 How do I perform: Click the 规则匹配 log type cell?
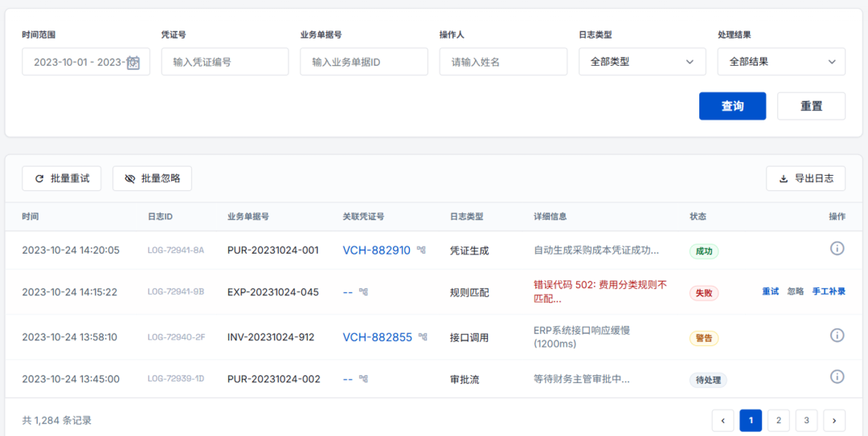coord(469,292)
